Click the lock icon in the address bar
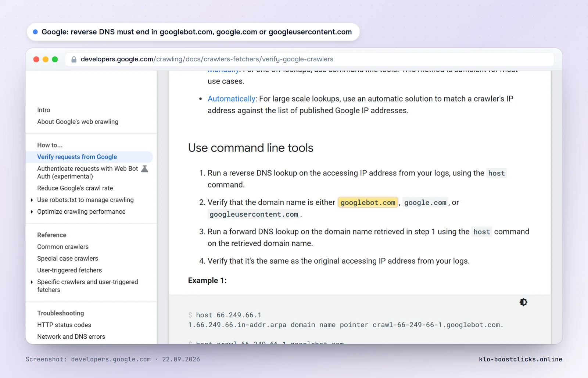 pyautogui.click(x=74, y=59)
